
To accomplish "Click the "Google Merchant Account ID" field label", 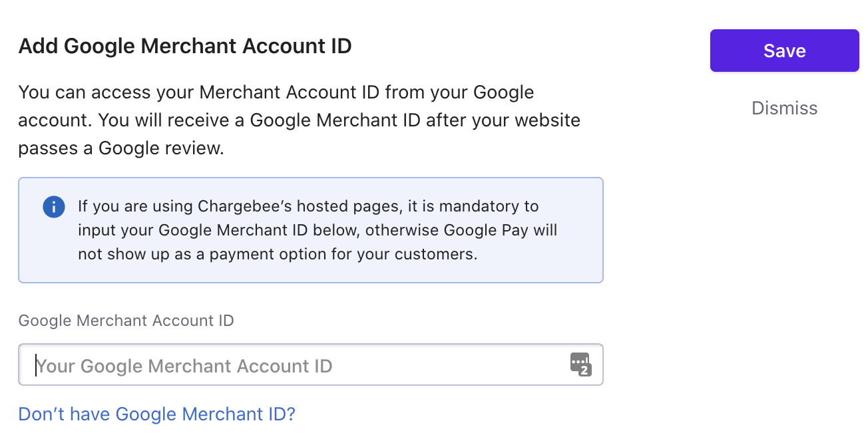I will click(x=126, y=321).
